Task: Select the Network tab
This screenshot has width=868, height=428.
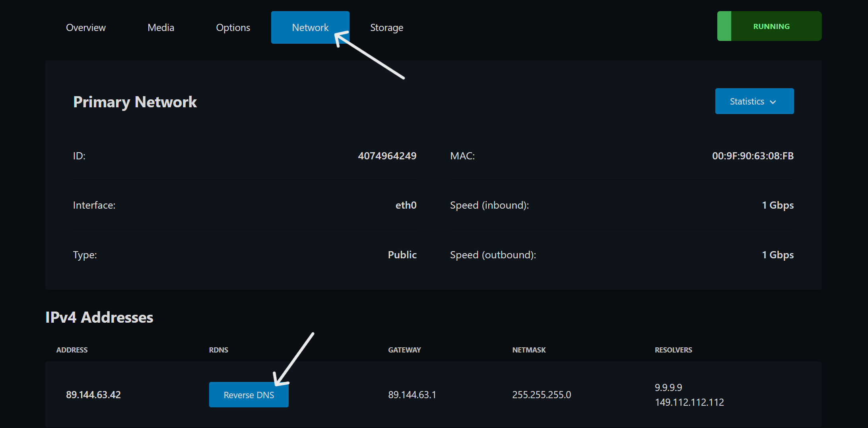Action: pyautogui.click(x=310, y=27)
